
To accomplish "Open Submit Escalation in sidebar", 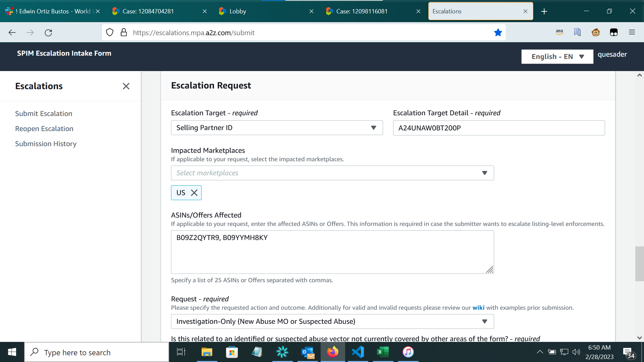I will pyautogui.click(x=44, y=114).
